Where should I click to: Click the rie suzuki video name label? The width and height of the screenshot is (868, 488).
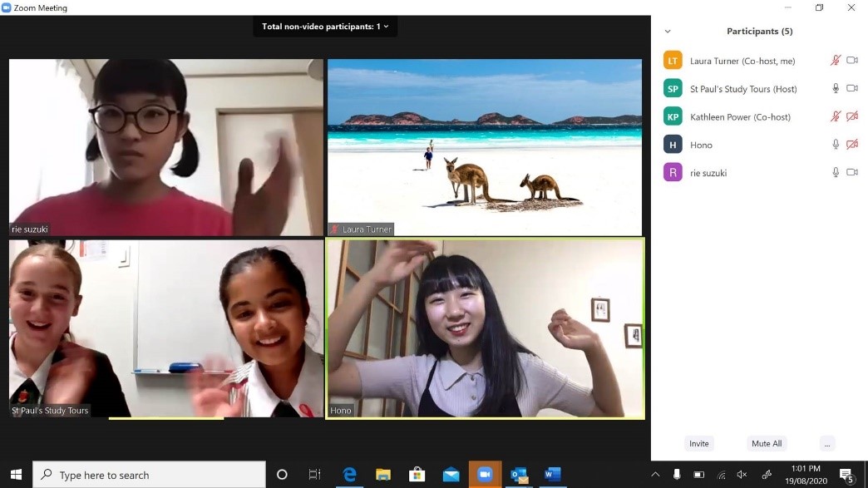pos(30,229)
